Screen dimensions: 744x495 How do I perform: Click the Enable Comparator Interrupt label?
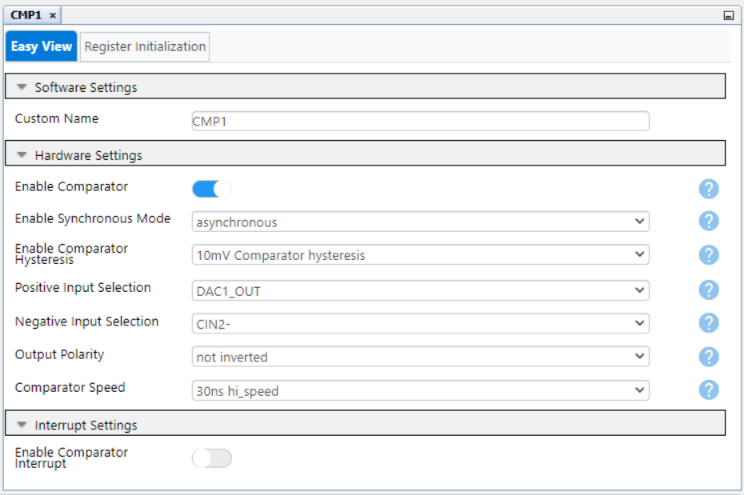coord(71,458)
